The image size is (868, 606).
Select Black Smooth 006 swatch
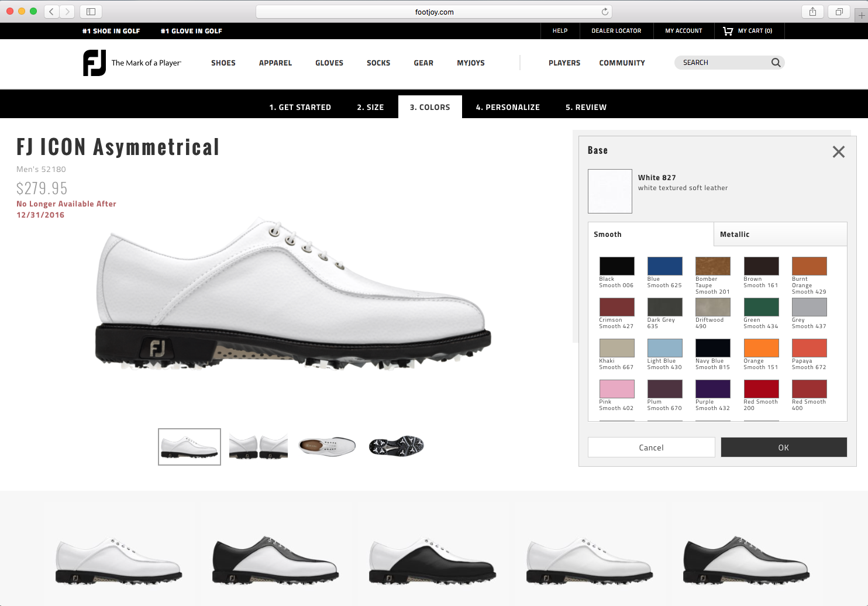click(x=616, y=266)
